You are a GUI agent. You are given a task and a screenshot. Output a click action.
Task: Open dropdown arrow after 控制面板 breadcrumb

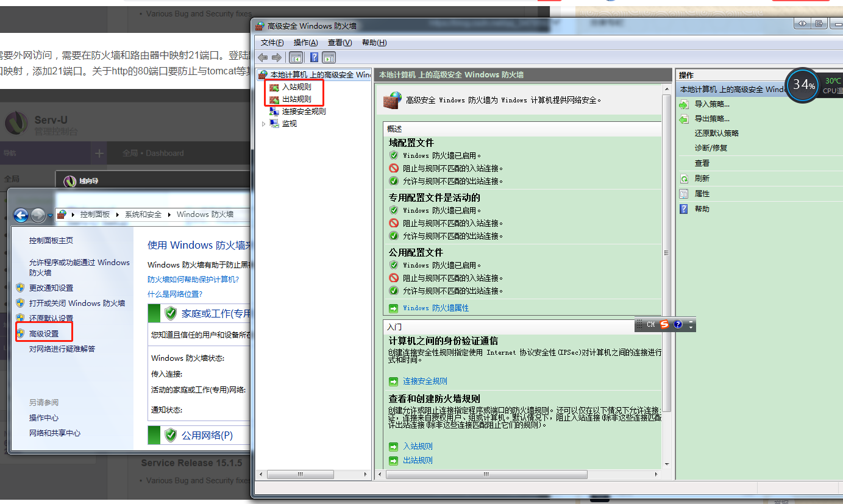[x=118, y=215]
